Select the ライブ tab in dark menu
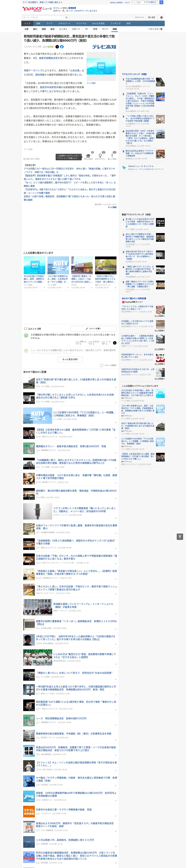The image size is (186, 868). (x=49, y=23)
